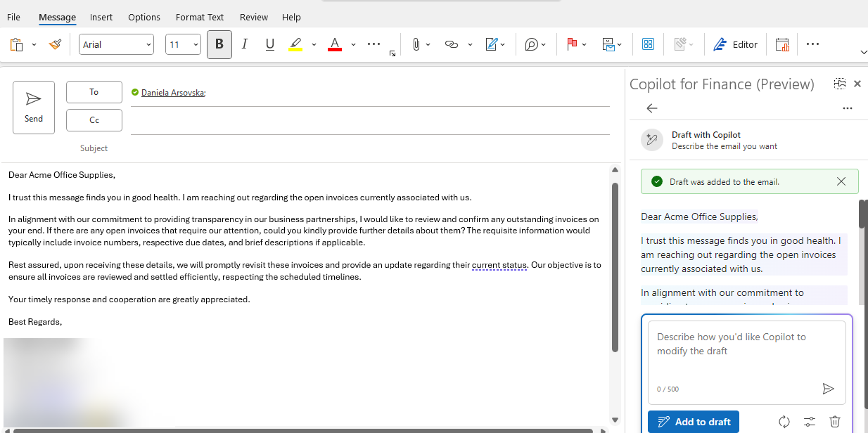Open the Help tab
The height and width of the screenshot is (433, 868).
(x=291, y=17)
